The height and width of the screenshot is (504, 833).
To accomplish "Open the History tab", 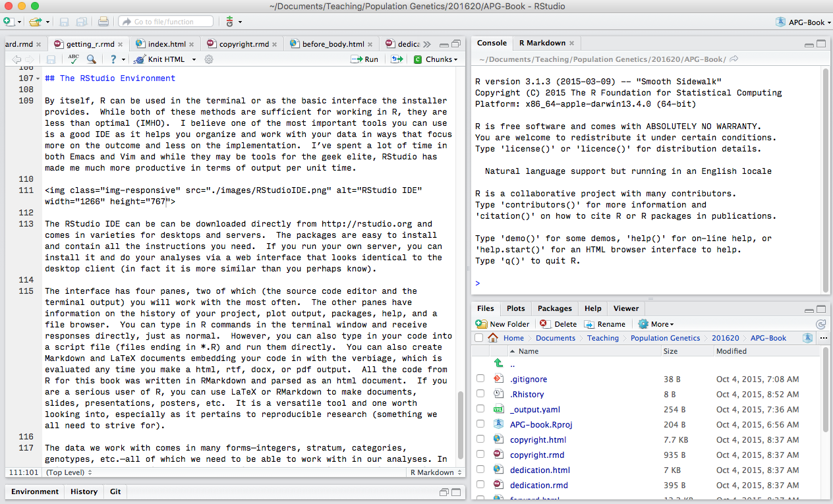I will [x=84, y=491].
